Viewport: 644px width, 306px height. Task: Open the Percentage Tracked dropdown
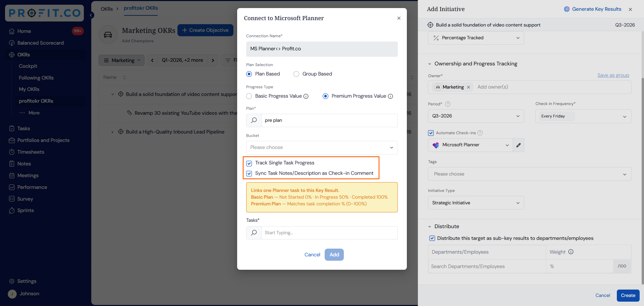pos(476,38)
